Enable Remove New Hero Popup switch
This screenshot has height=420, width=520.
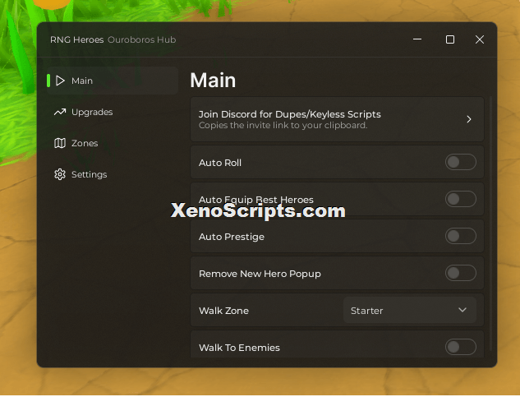tap(461, 273)
